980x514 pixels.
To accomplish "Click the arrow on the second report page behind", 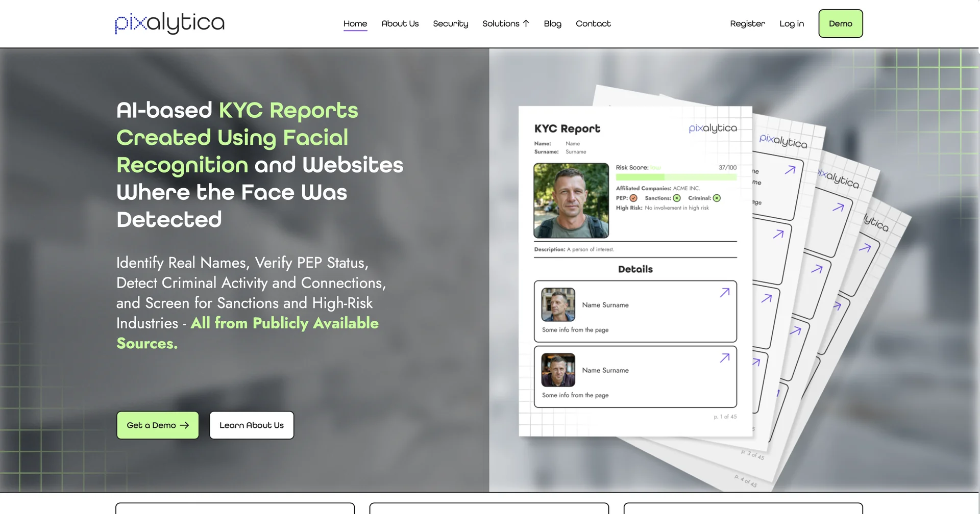I will [790, 170].
